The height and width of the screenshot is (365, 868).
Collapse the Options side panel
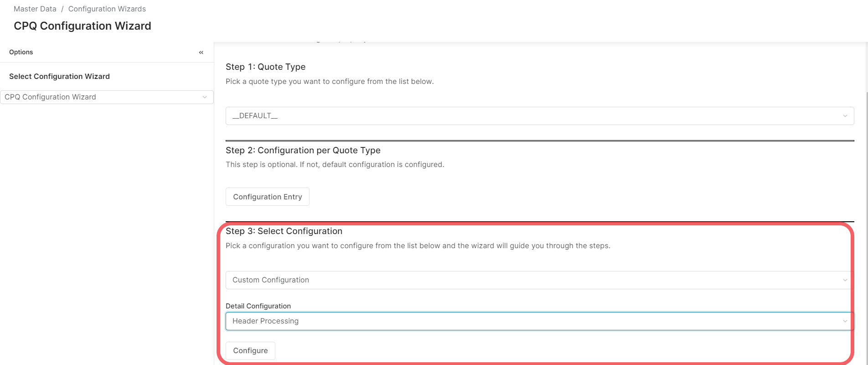(x=201, y=52)
